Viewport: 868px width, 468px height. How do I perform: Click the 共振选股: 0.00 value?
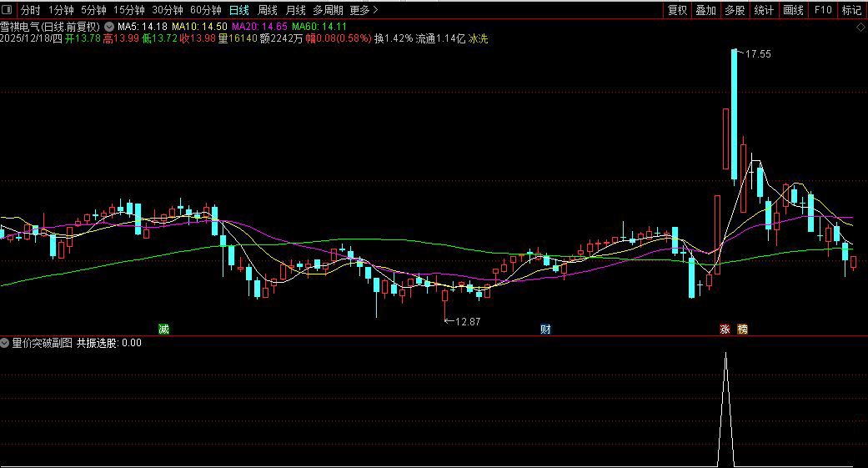click(x=109, y=344)
